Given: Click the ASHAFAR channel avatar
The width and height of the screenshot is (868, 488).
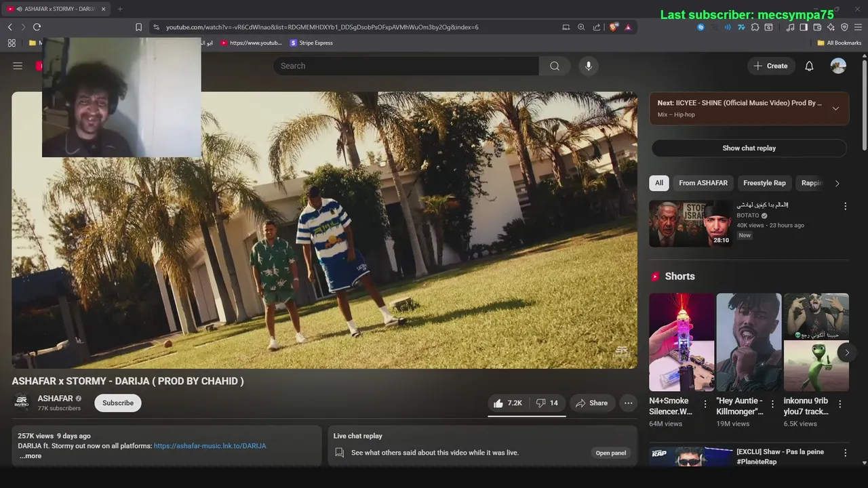Looking at the screenshot, I should coord(22,402).
